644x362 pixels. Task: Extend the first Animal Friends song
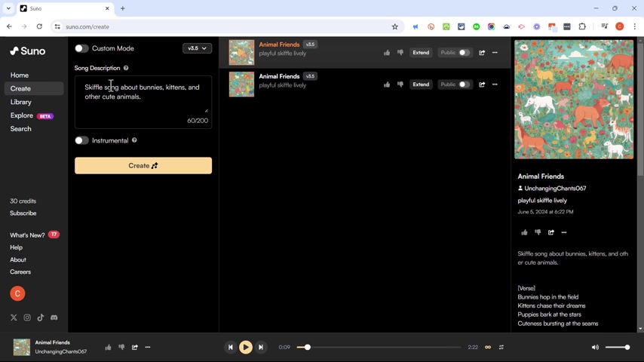click(421, 53)
